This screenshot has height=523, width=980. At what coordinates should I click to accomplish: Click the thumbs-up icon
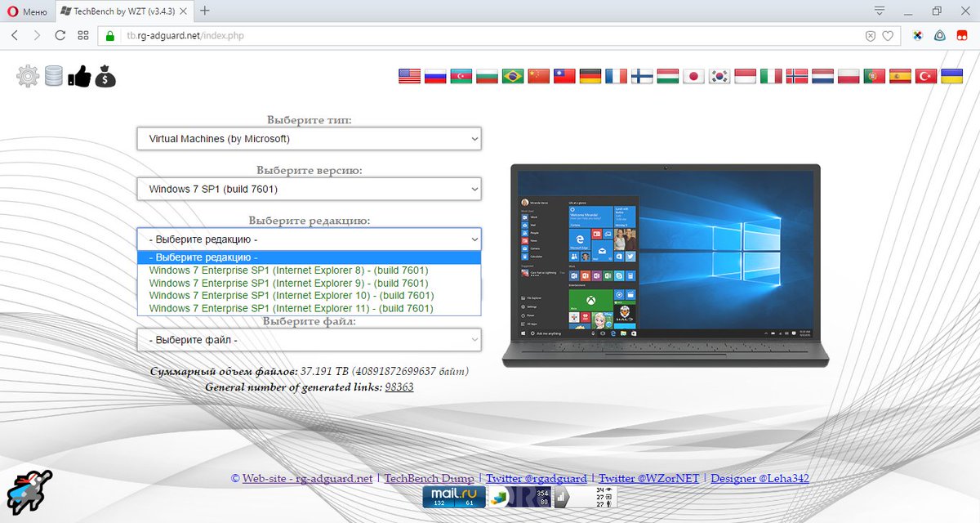(79, 76)
